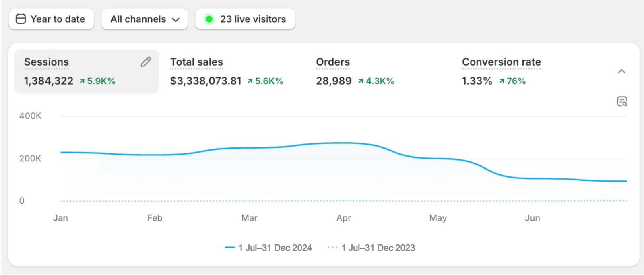This screenshot has width=644, height=275.
Task: Toggle the 1 Jul–31 Dec 2024 legend series
Action: click(275, 248)
